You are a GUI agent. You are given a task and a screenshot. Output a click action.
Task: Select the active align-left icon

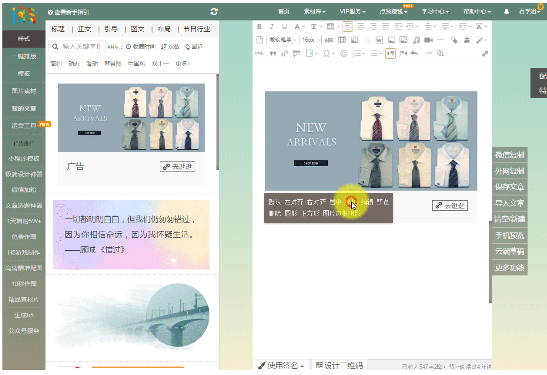(347, 27)
